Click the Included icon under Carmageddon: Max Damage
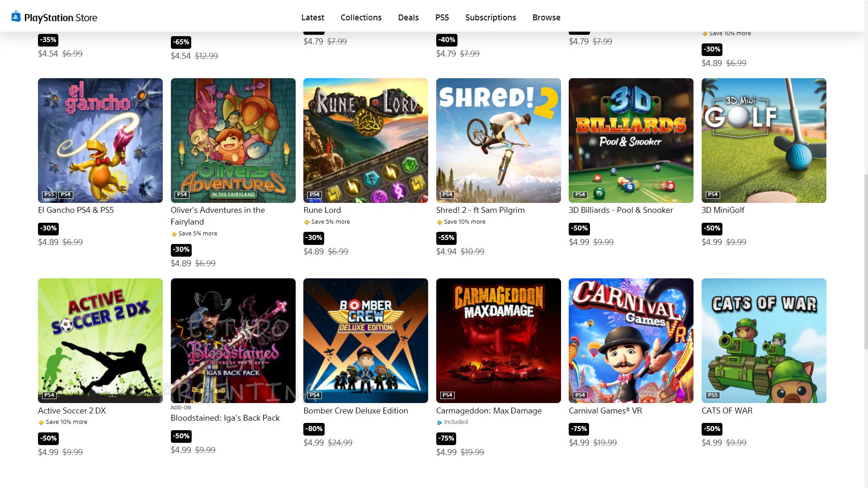868x488 pixels. (x=439, y=422)
